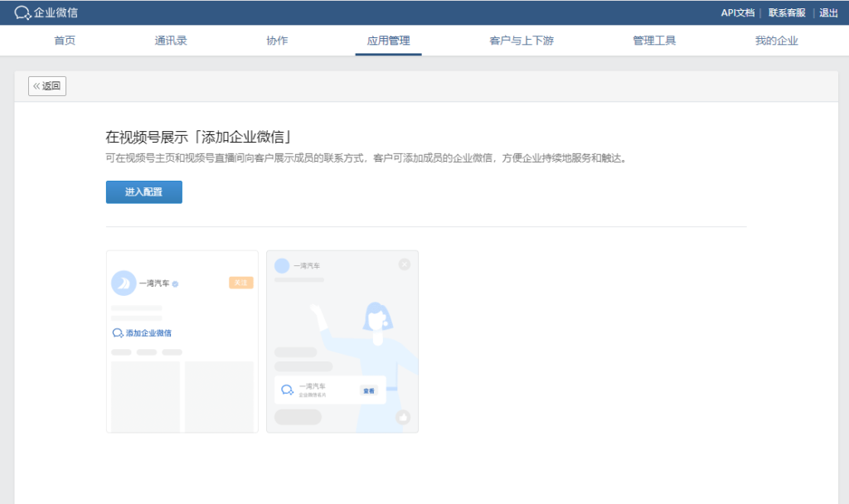
Task: Click the 返回 back button
Action: pyautogui.click(x=47, y=86)
